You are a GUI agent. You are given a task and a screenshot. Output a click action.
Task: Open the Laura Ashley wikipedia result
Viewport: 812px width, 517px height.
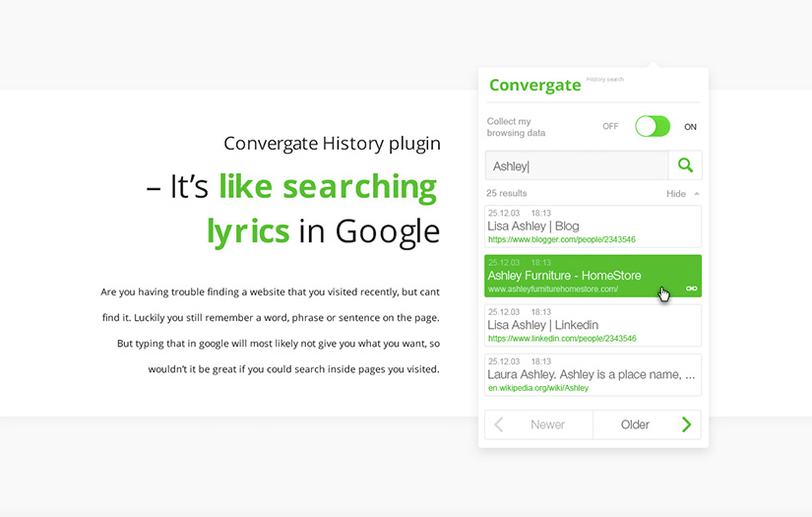tap(593, 375)
